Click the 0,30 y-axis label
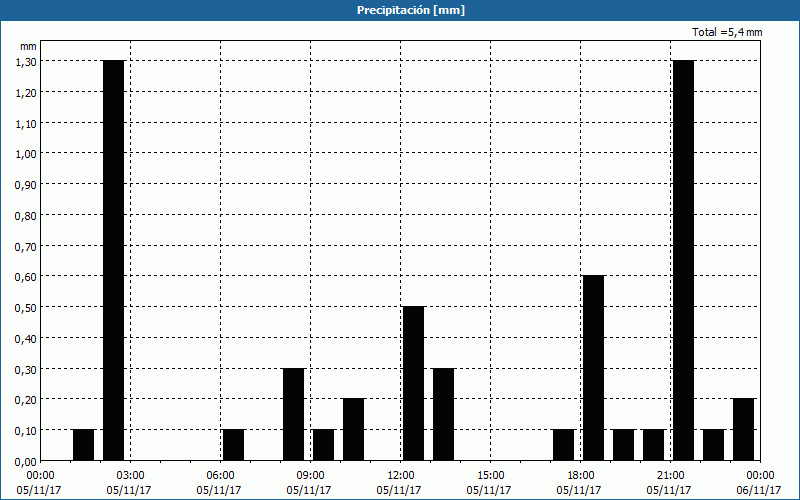Screen dimensions: 800x500 pos(26,369)
